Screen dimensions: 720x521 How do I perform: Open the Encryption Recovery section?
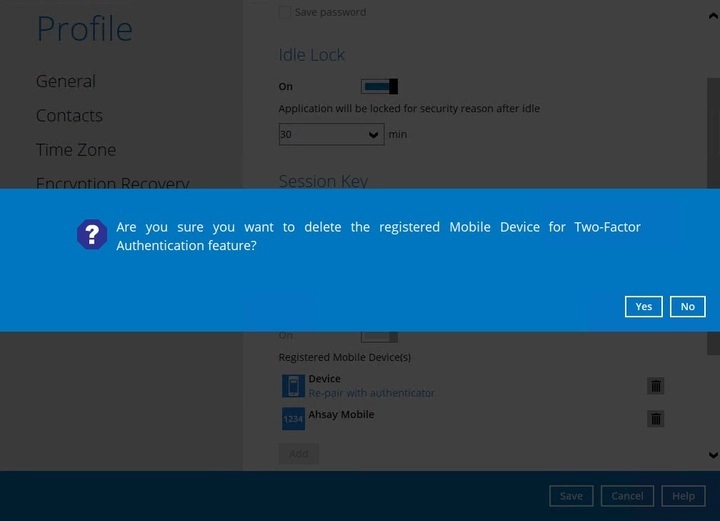[112, 182]
